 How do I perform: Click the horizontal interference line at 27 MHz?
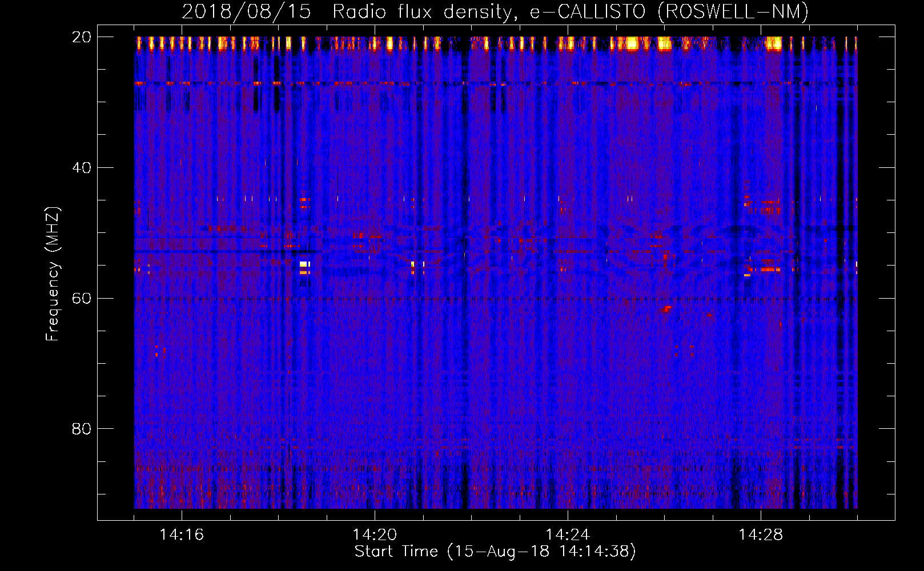coord(496,83)
